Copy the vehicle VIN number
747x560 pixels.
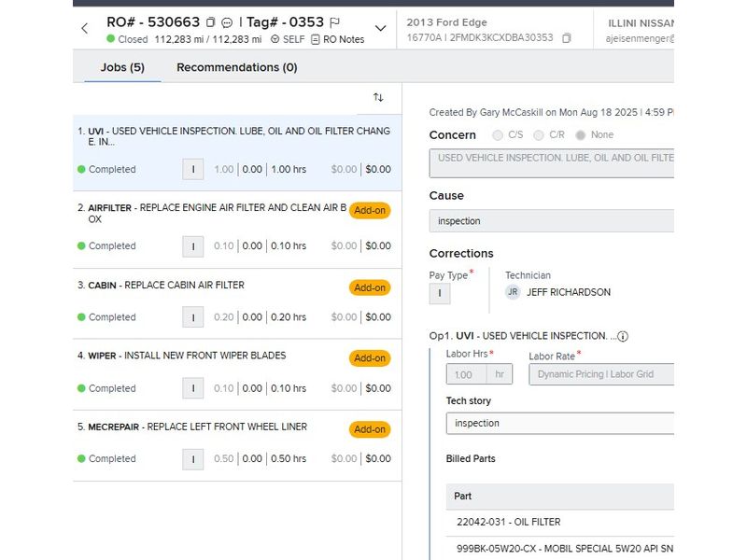(x=566, y=38)
